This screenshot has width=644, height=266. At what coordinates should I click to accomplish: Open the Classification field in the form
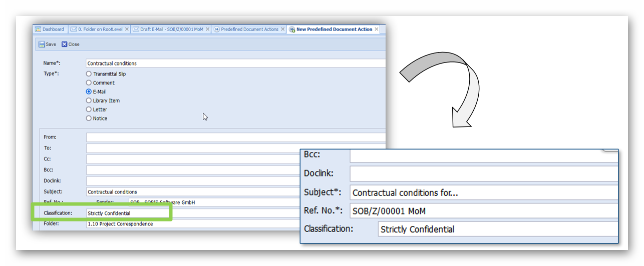click(x=128, y=213)
